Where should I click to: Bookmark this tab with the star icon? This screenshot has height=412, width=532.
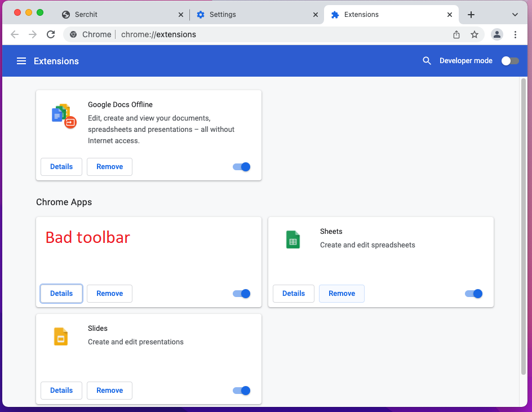point(475,34)
